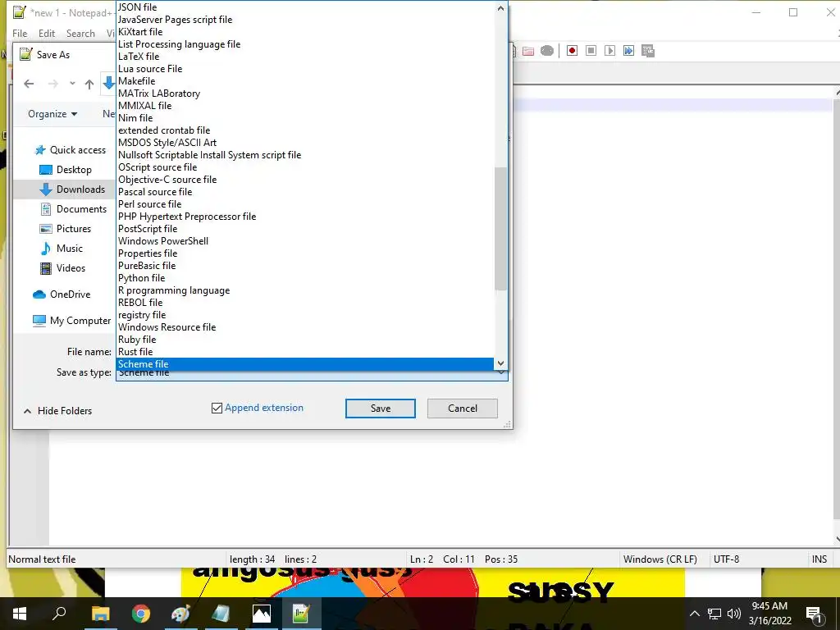Click Run macro multiple times icon
This screenshot has width=840, height=630.
coord(628,51)
